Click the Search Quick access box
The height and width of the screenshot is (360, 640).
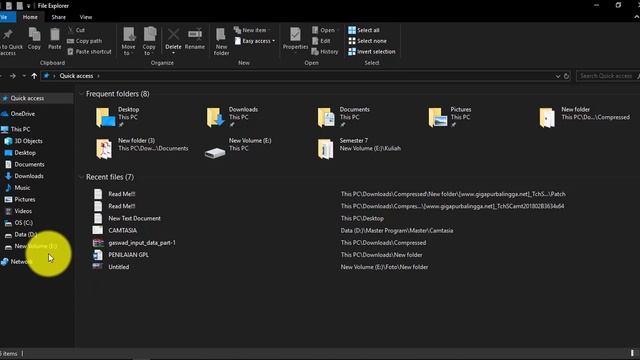(x=608, y=76)
